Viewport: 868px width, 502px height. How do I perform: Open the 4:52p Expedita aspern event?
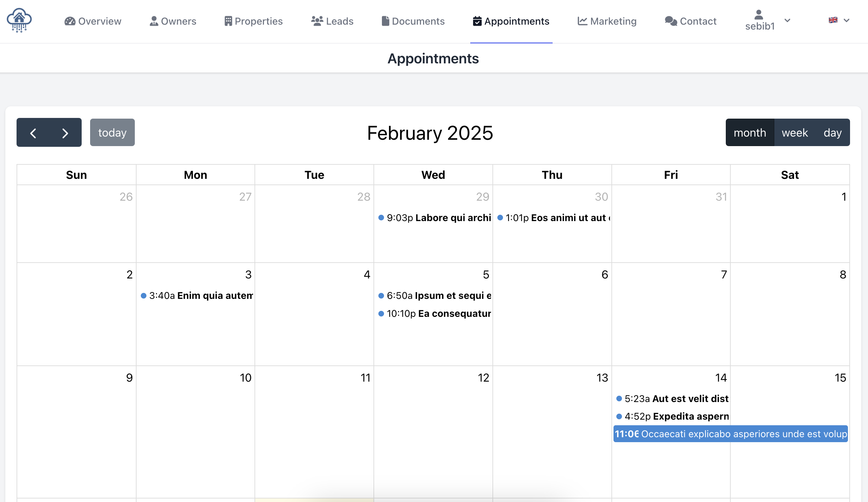(672, 416)
